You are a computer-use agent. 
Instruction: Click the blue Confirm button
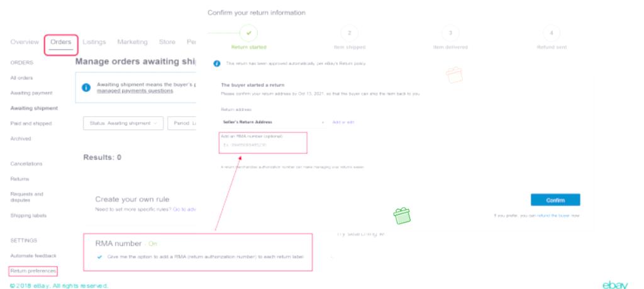point(555,200)
